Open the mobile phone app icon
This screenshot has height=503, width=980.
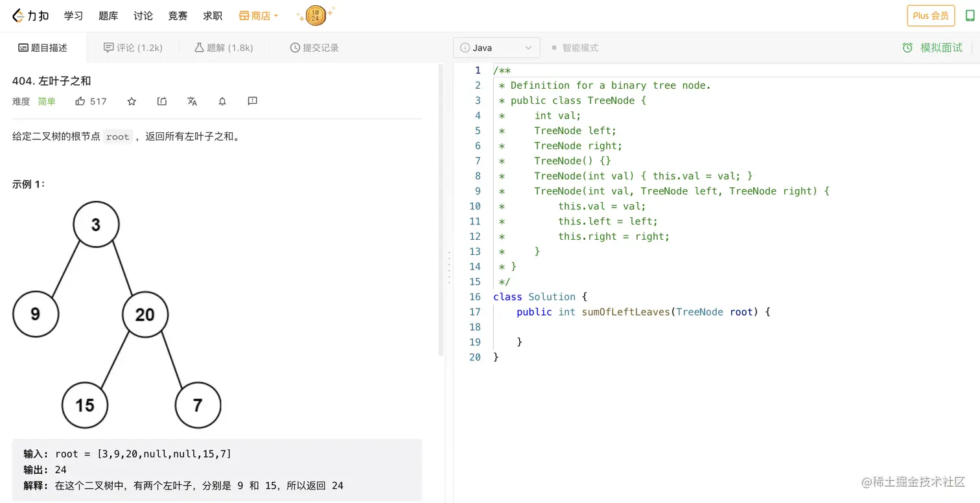pos(970,16)
